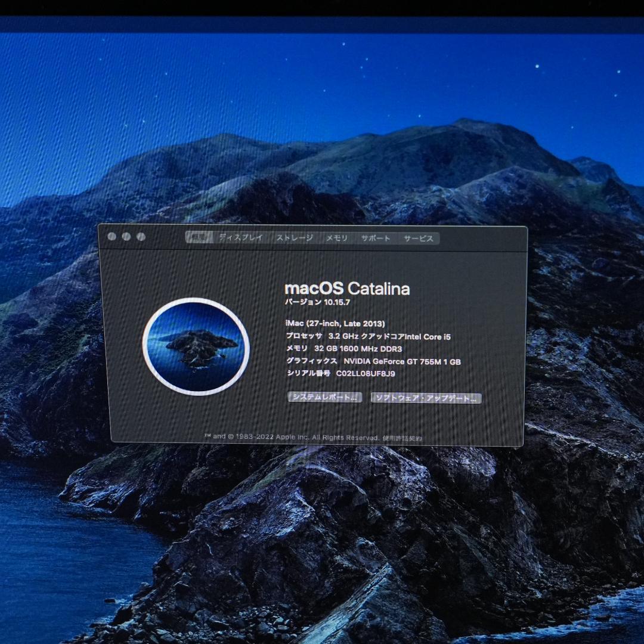Close the About This Mac window

(x=112, y=237)
